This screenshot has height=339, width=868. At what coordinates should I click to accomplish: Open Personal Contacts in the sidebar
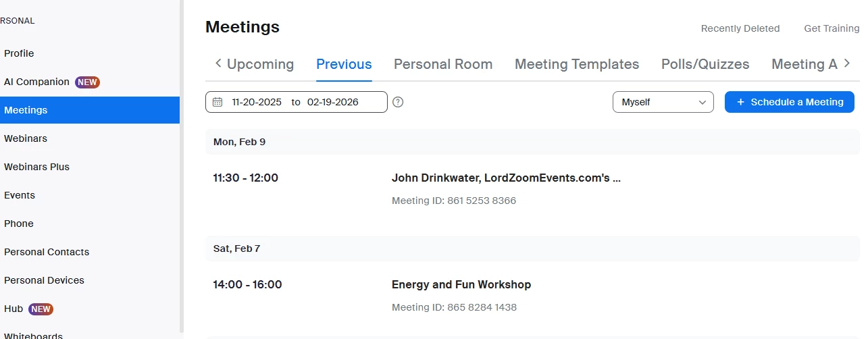(x=47, y=252)
